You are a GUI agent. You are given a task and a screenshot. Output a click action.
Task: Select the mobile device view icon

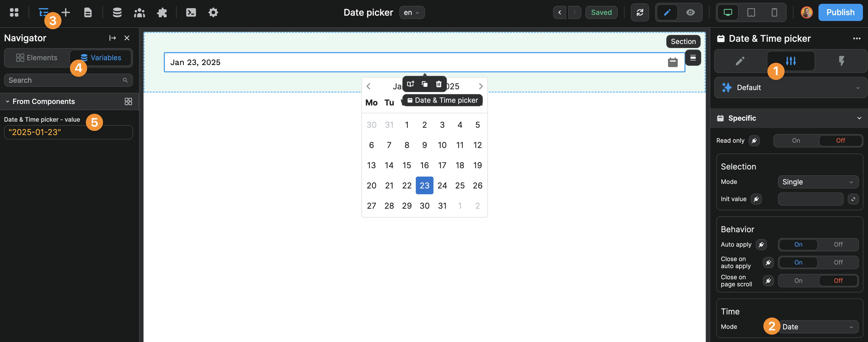pyautogui.click(x=774, y=12)
